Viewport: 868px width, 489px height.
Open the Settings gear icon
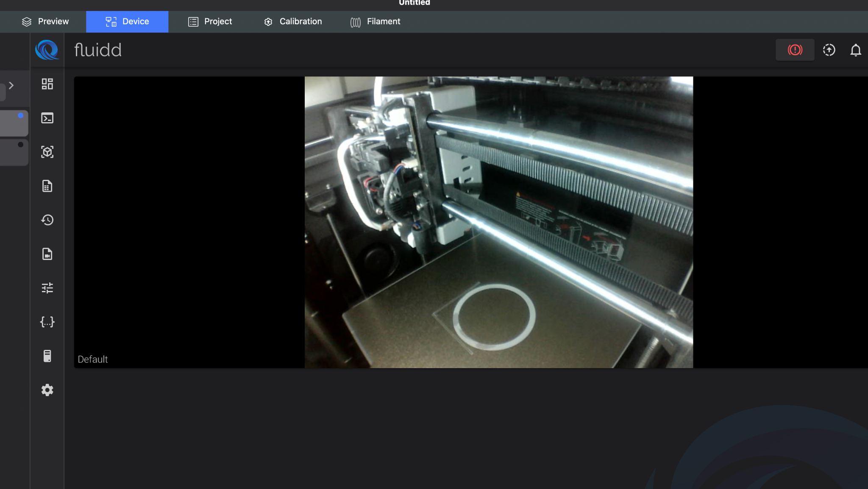click(47, 390)
